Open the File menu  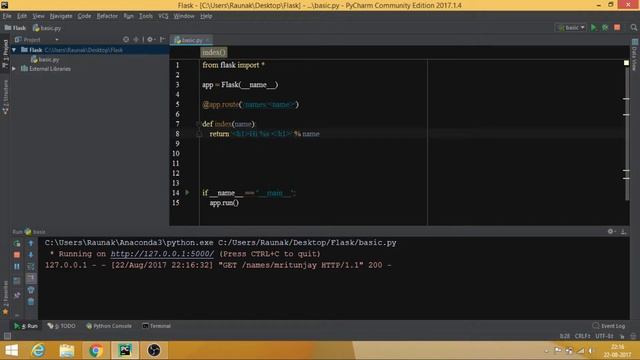(x=7, y=16)
